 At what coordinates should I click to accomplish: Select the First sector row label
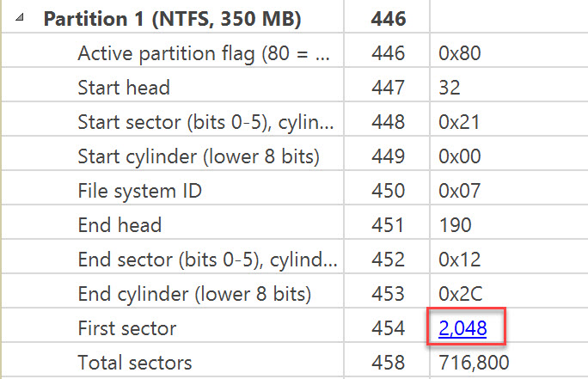click(126, 328)
